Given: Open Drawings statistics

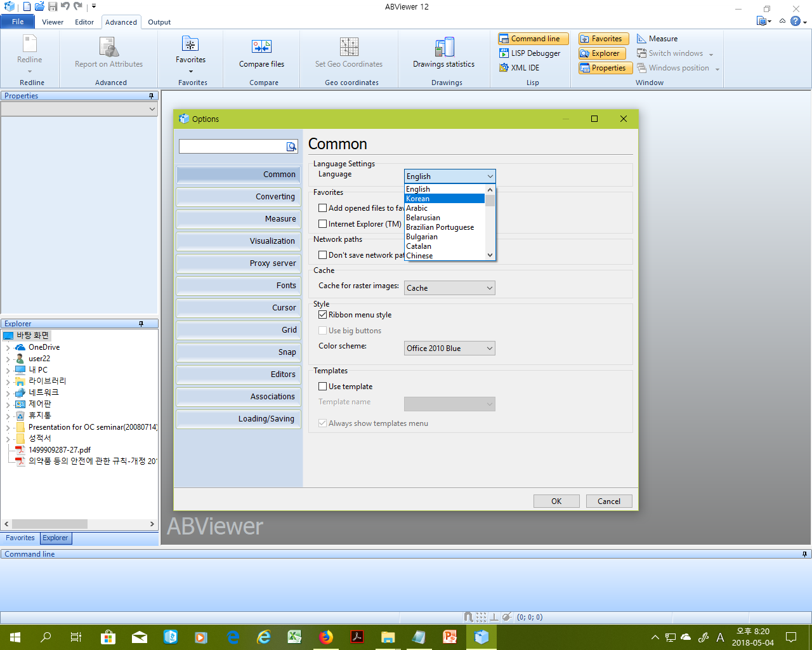Looking at the screenshot, I should tap(443, 52).
